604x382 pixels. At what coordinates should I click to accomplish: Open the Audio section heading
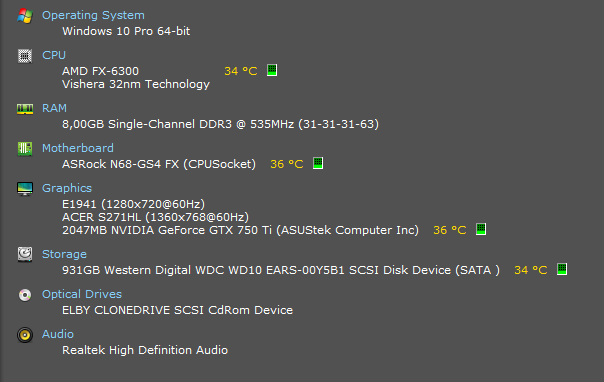click(58, 334)
